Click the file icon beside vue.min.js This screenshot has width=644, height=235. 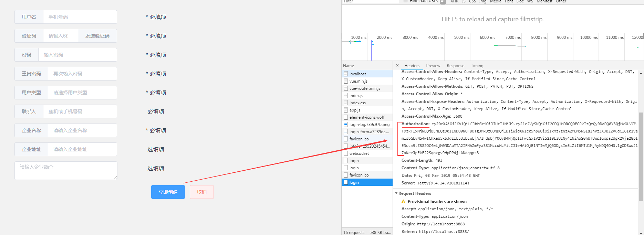346,81
